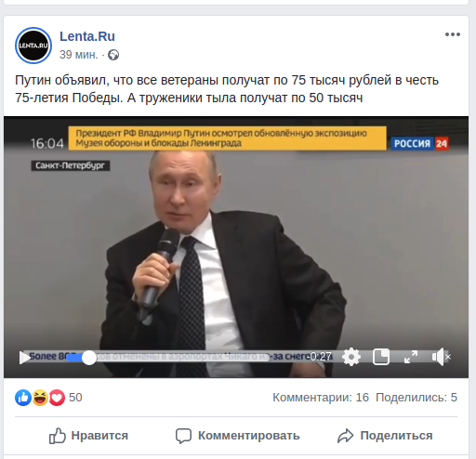Expand video to fullscreen
This screenshot has width=476, height=459.
(x=411, y=357)
